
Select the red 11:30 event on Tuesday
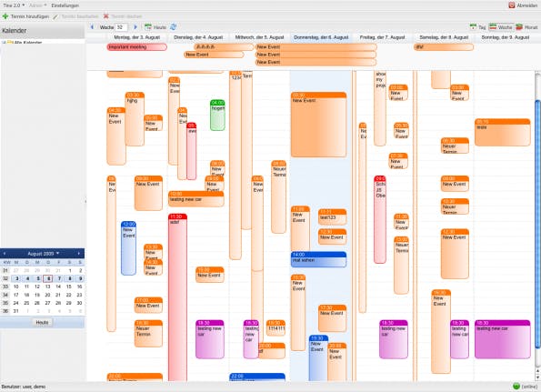(x=177, y=297)
